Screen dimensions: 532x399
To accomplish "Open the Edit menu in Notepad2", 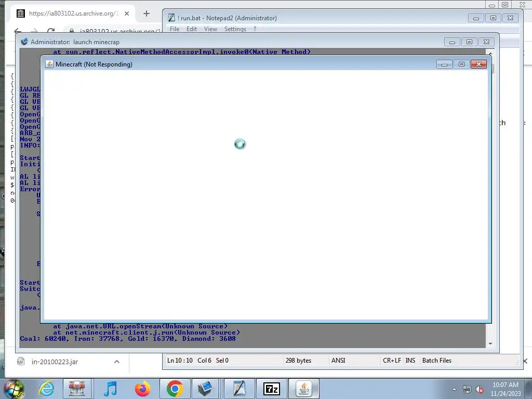I will [192, 29].
